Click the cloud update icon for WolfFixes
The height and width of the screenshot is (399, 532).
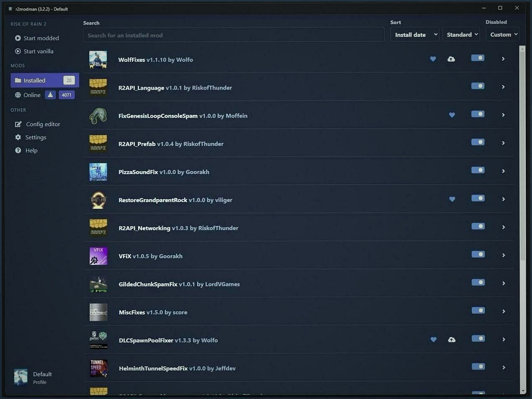point(451,59)
